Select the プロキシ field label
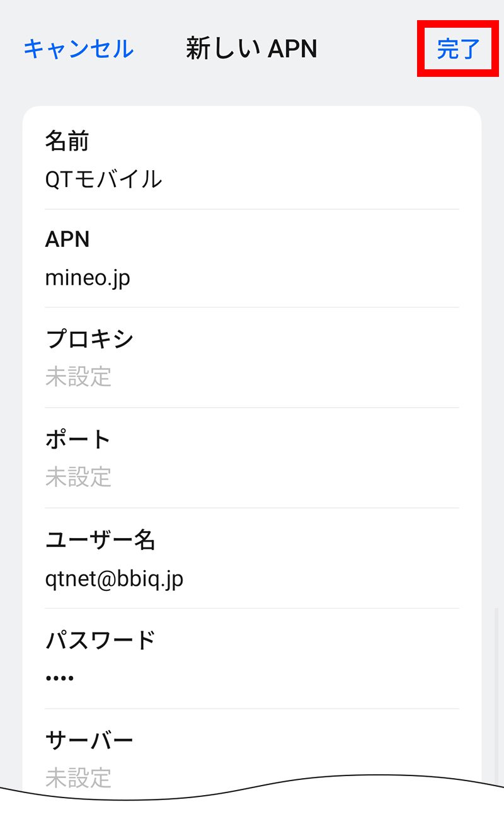The image size is (504, 819). pos(89,339)
